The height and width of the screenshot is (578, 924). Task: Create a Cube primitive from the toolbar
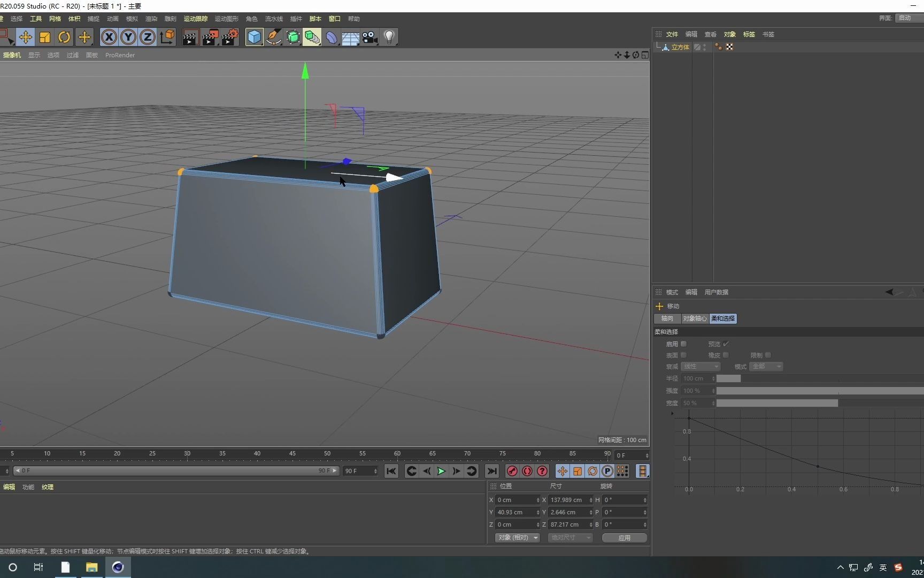tap(254, 37)
